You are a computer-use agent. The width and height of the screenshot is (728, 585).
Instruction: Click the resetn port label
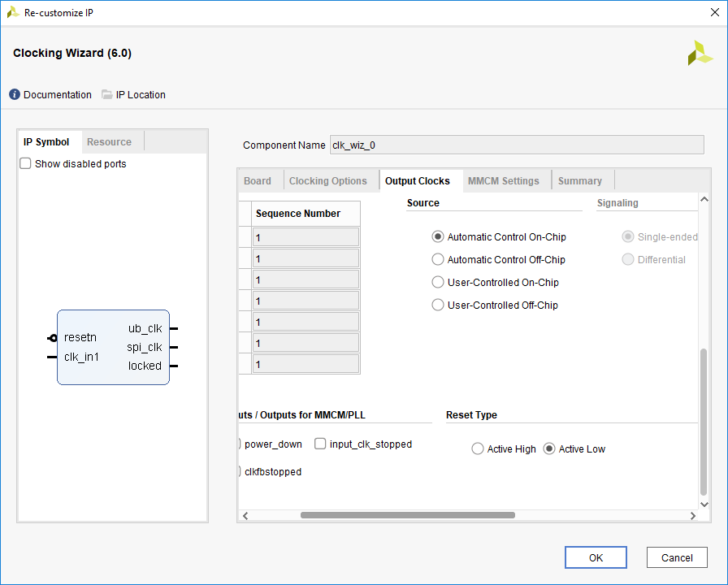click(80, 337)
